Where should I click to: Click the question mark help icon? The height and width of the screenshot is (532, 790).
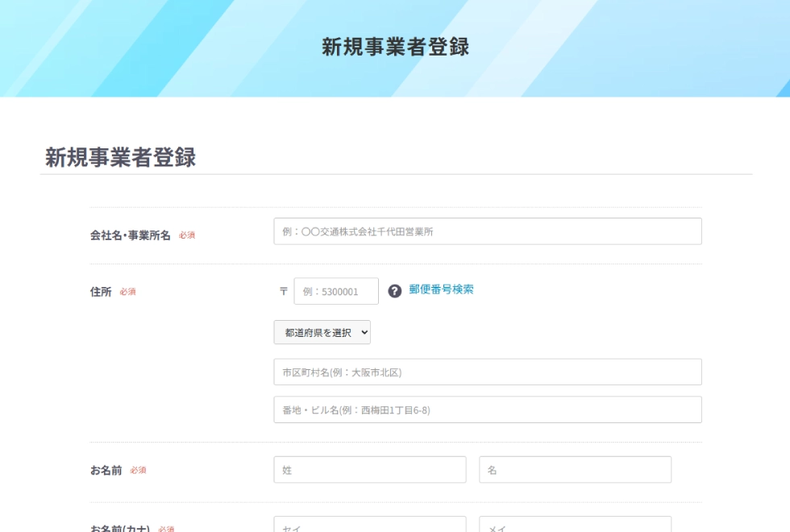point(395,291)
